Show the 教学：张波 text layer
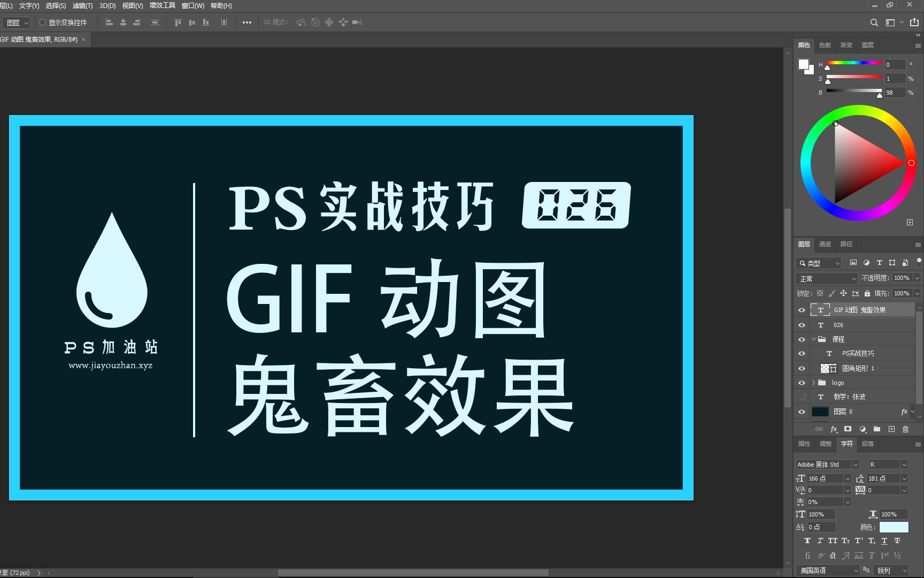924x578 pixels. (802, 397)
